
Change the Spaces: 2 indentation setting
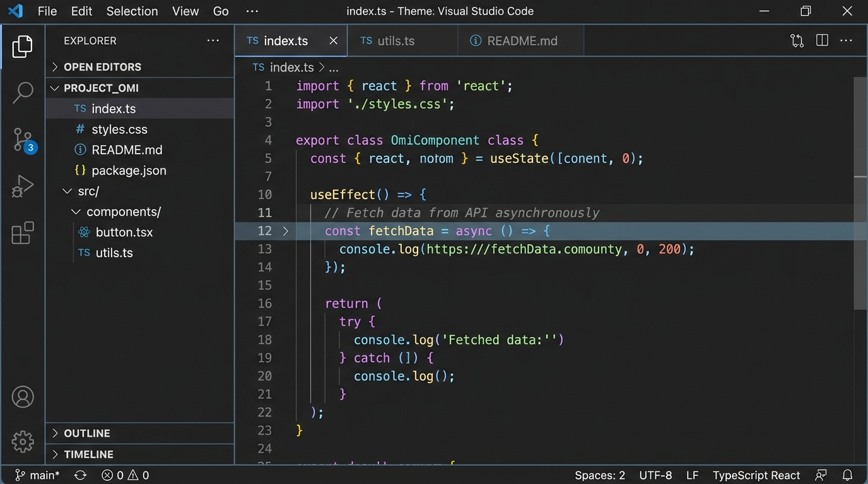pyautogui.click(x=600, y=475)
